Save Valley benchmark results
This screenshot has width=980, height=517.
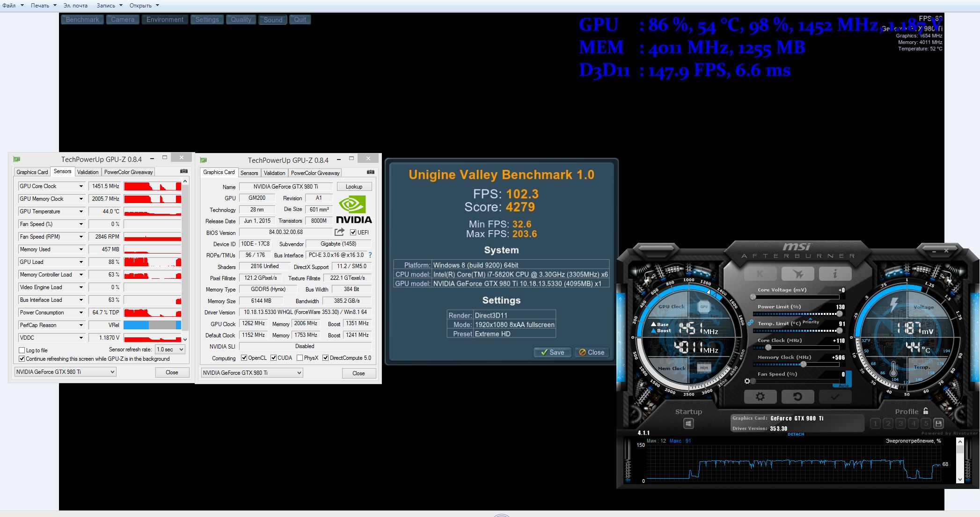coord(552,352)
